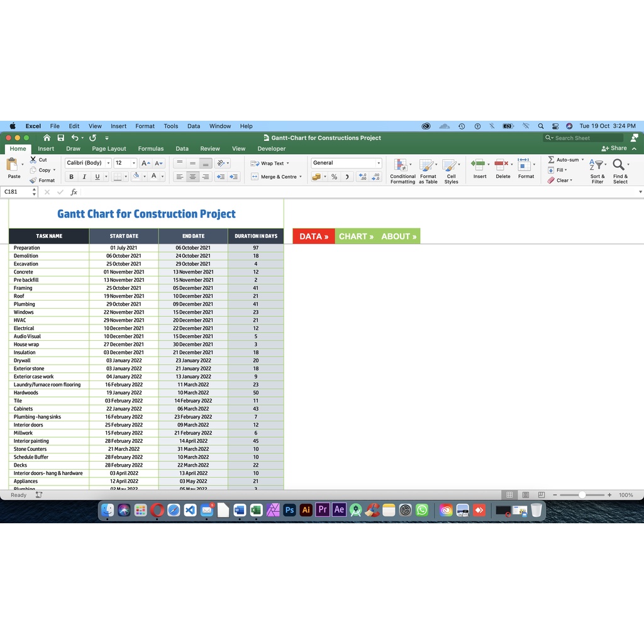Click the Search Sheet field

[x=583, y=138]
